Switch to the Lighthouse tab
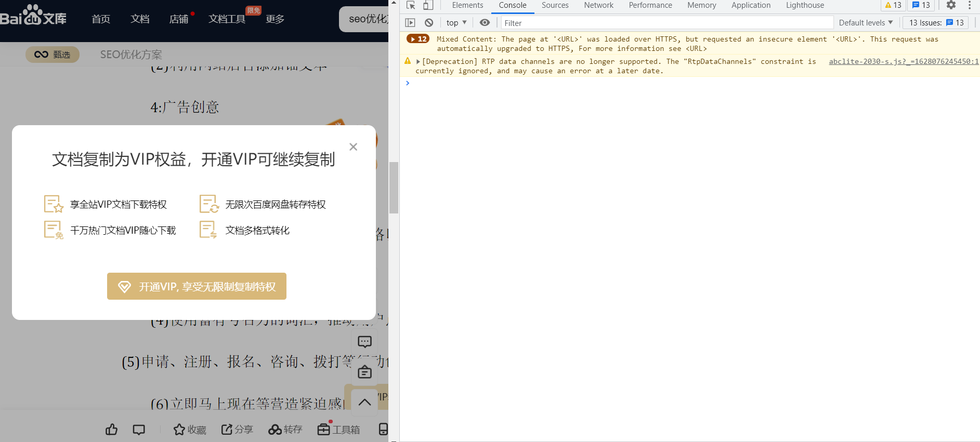Image resolution: width=980 pixels, height=442 pixels. (805, 5)
